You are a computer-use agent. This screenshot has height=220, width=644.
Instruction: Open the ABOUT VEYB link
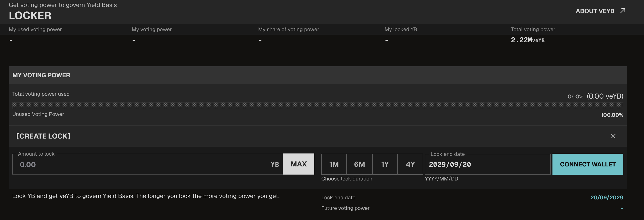point(595,11)
